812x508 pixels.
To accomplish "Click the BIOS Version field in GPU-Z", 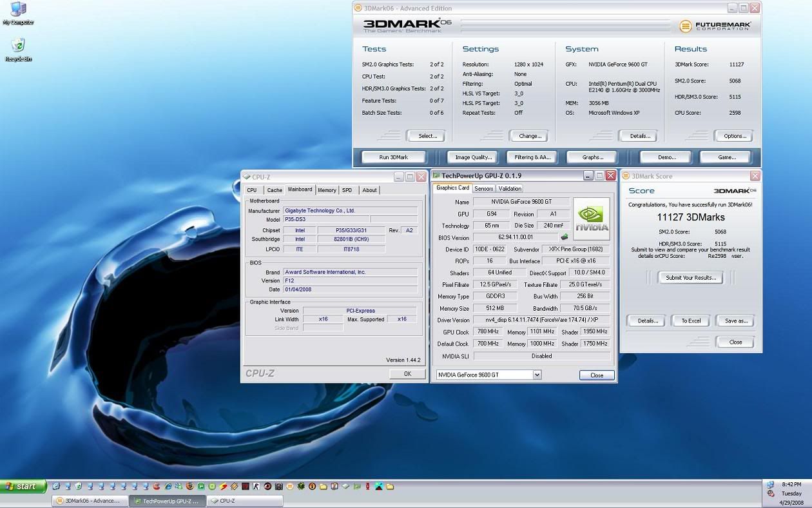I will point(516,237).
